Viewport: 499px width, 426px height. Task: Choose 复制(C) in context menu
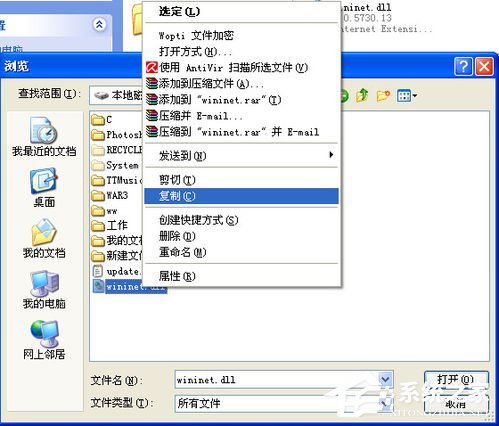click(241, 196)
